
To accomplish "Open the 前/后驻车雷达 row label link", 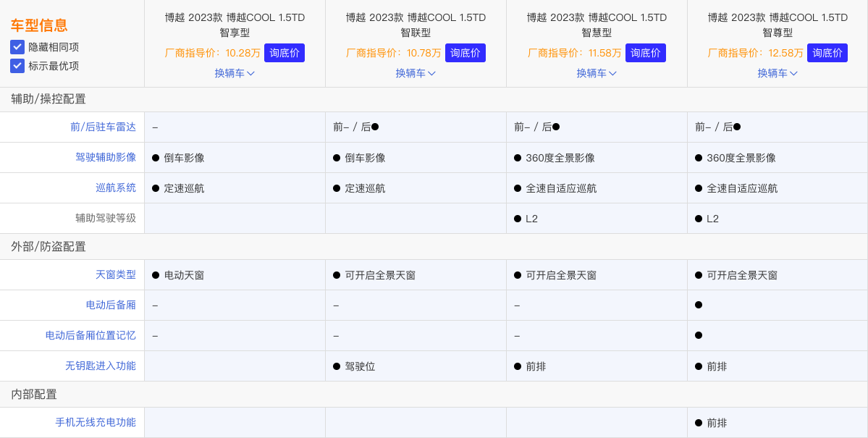I will click(103, 127).
